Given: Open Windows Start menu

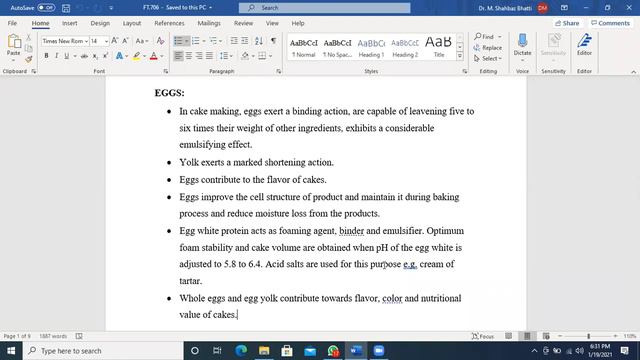Looking at the screenshot, I should tap(11, 351).
